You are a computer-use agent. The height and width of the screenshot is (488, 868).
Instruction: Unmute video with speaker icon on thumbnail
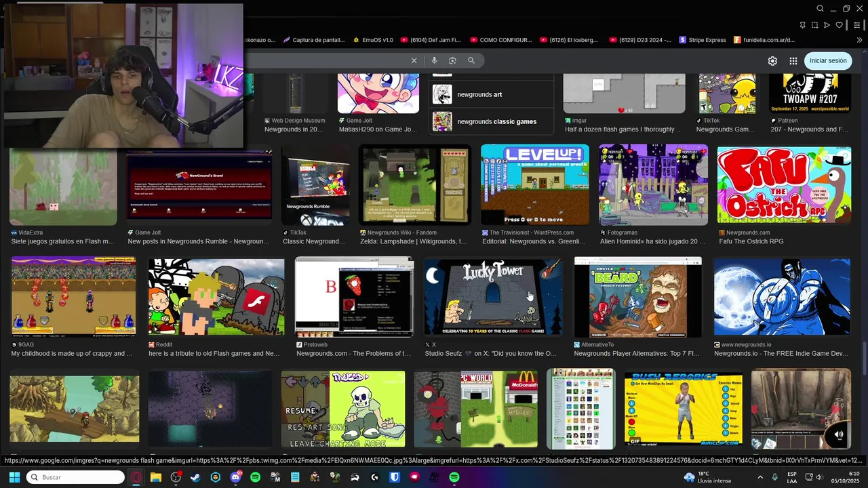click(839, 434)
